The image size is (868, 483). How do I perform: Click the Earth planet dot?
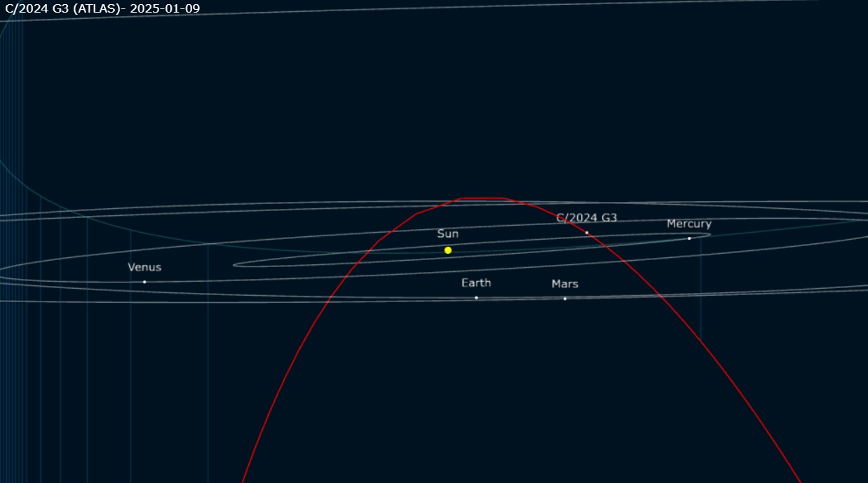(x=476, y=298)
